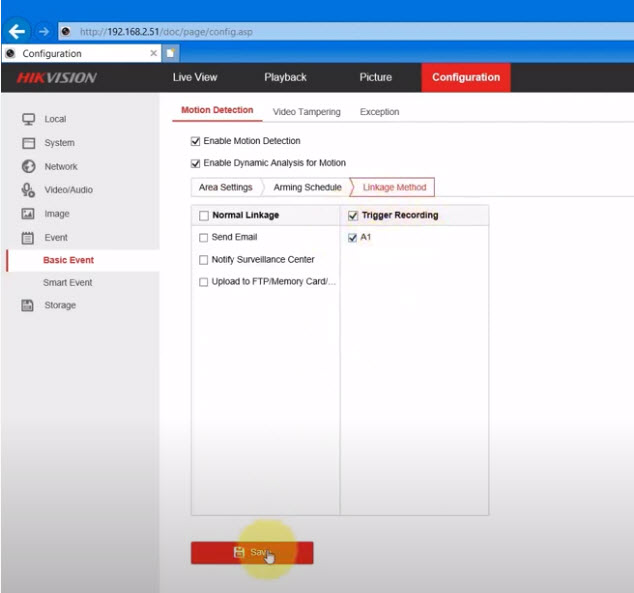Open the Arming Schedule step tab
The width and height of the screenshot is (634, 593).
coord(307,187)
